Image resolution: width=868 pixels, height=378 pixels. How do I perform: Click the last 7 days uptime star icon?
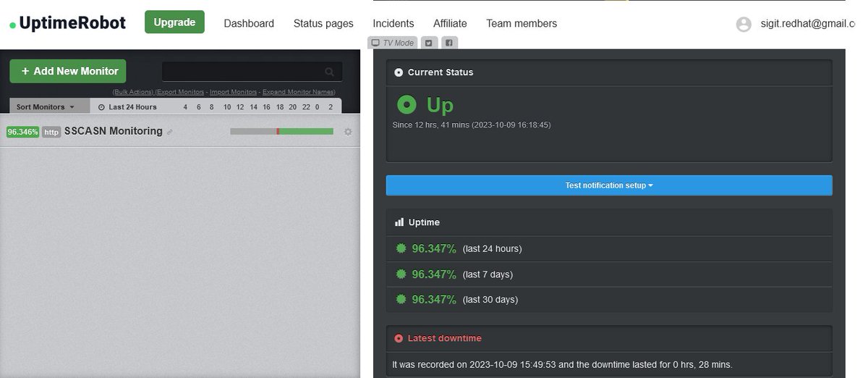pos(401,274)
